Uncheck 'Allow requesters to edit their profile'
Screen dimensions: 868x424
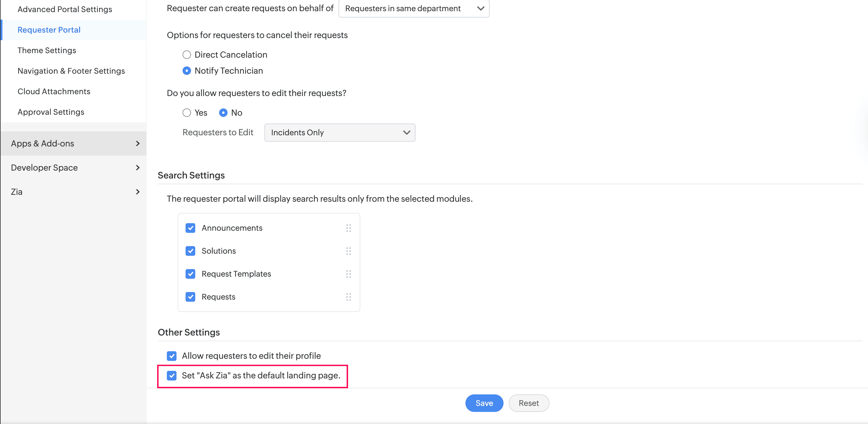pos(172,356)
